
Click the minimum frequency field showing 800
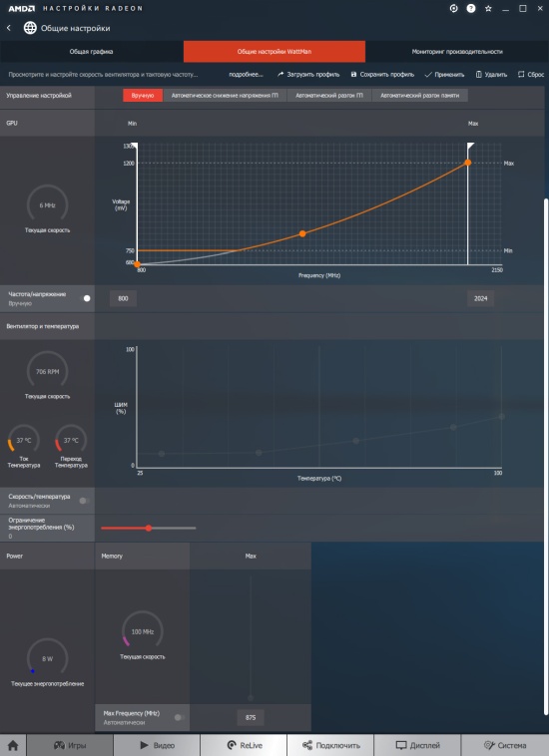pos(123,298)
